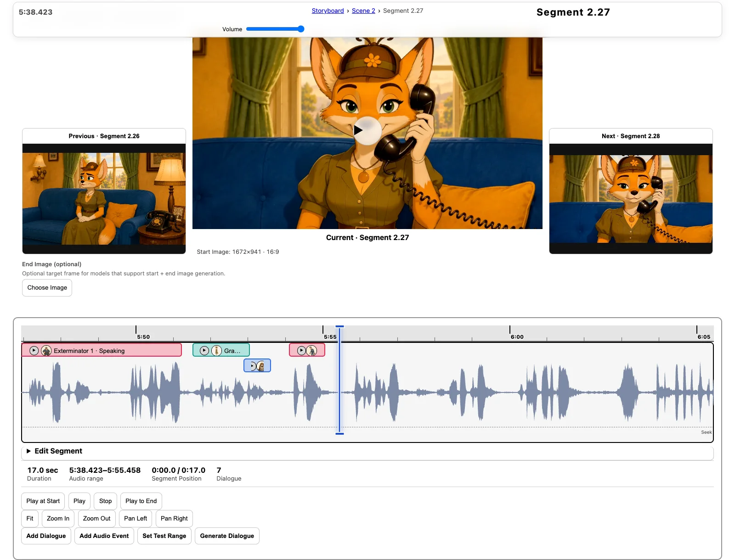
Task: Stop audio playback
Action: coord(105,501)
